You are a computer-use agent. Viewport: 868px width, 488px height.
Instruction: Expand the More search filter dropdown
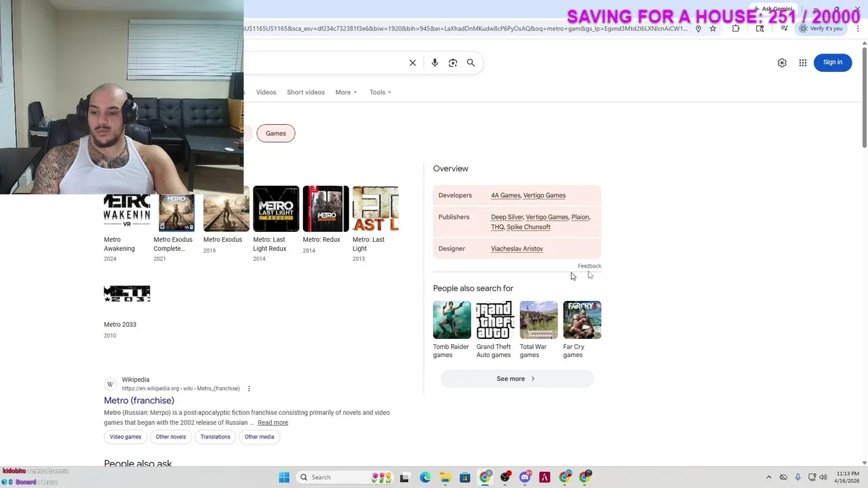pos(346,92)
